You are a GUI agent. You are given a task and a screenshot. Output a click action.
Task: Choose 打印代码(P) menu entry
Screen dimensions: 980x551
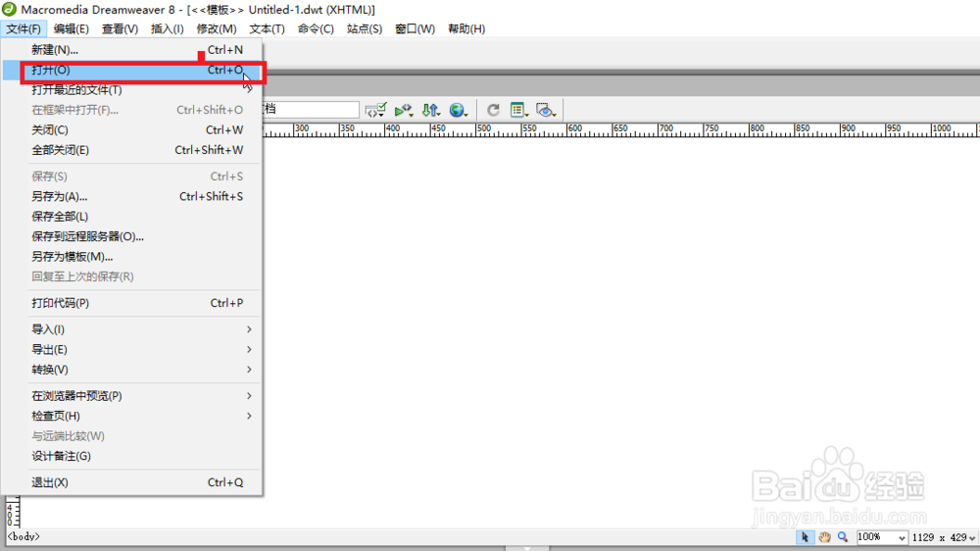click(130, 303)
